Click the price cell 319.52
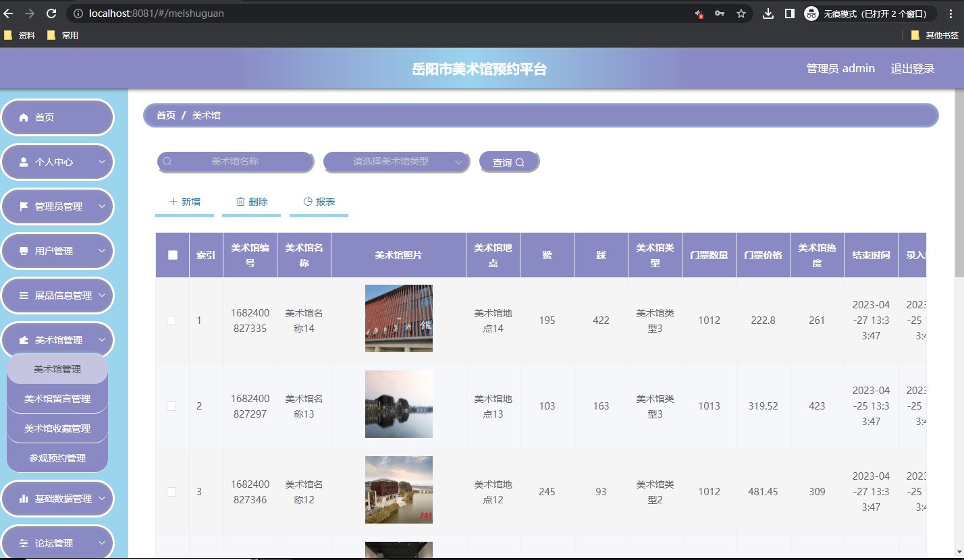This screenshot has height=560, width=964. click(763, 406)
